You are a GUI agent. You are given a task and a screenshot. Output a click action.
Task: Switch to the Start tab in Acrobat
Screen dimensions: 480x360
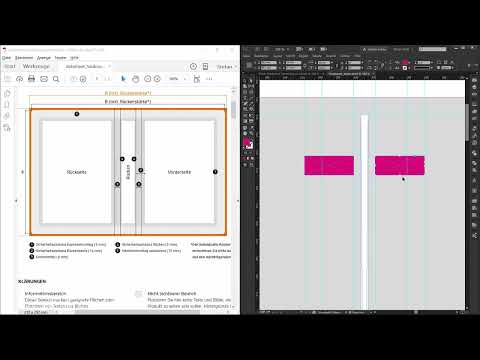pyautogui.click(x=10, y=66)
